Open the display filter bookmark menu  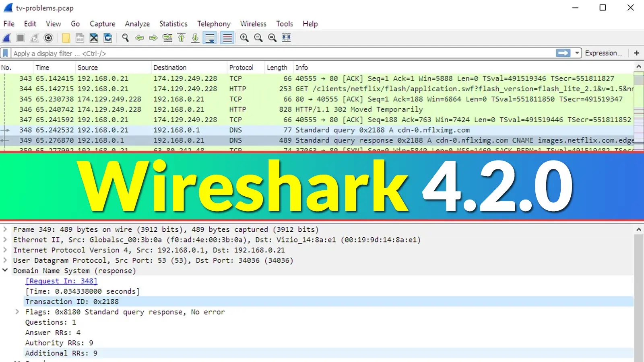click(5, 53)
